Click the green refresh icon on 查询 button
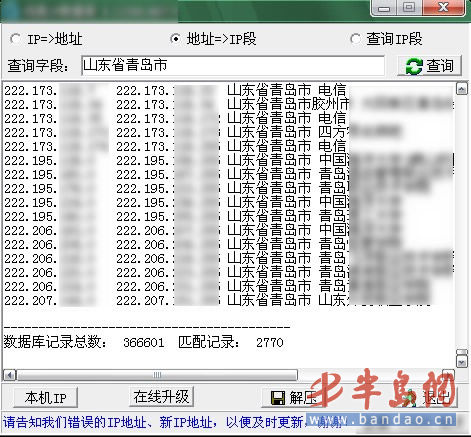 click(414, 66)
